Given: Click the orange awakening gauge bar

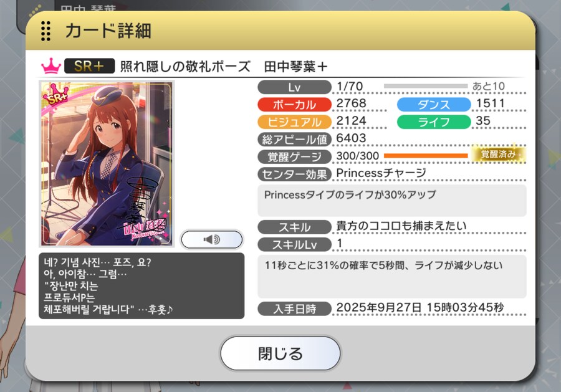Looking at the screenshot, I should [x=426, y=156].
